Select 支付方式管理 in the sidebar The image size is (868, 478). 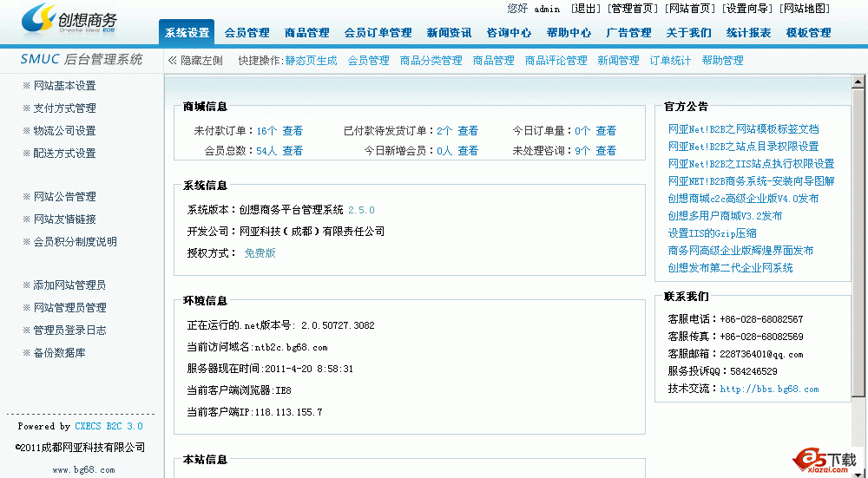(x=65, y=108)
